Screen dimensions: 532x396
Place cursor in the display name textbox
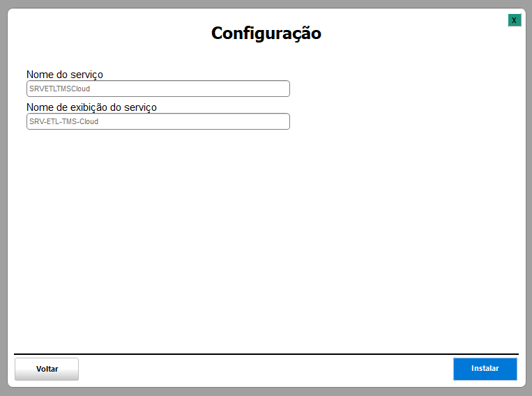[158, 121]
